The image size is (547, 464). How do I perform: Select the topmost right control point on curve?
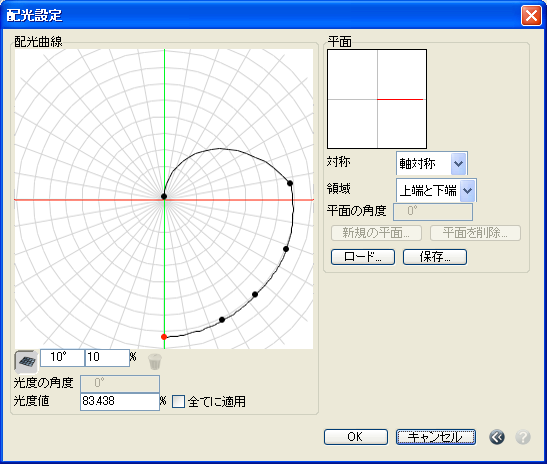click(x=290, y=183)
